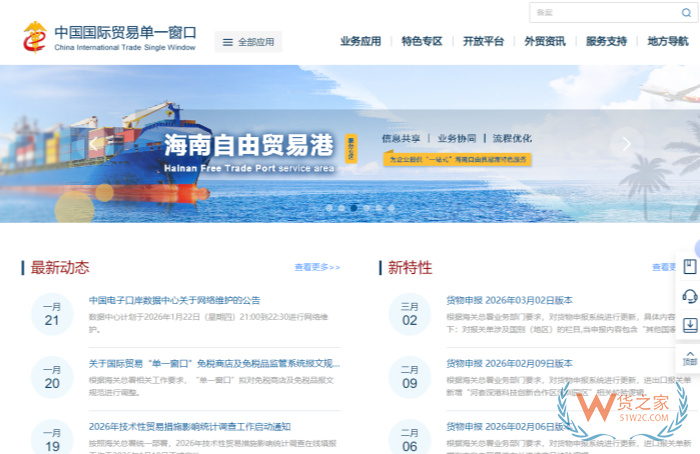Select the sixth carousel indicator dot
Image resolution: width=700 pixels, height=454 pixels.
point(392,208)
